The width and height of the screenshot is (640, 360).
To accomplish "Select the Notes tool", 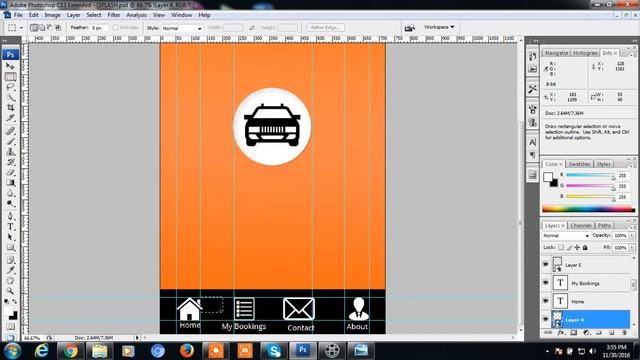I will [x=10, y=260].
